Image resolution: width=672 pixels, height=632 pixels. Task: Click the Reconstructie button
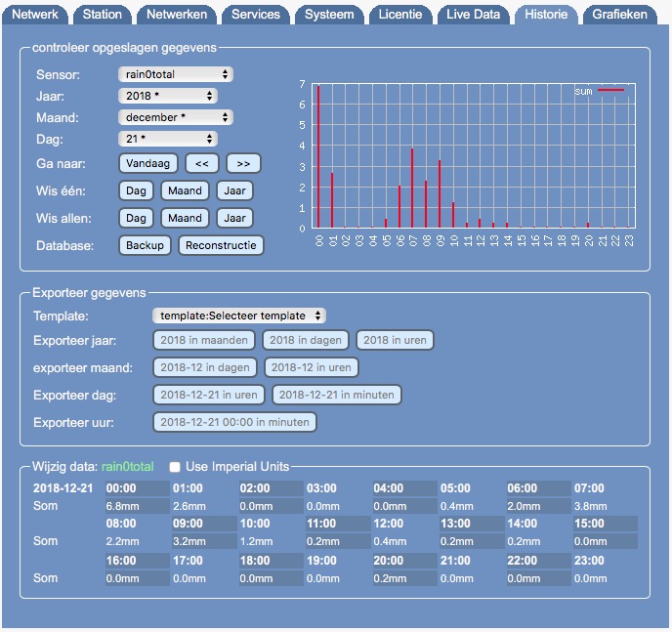221,245
